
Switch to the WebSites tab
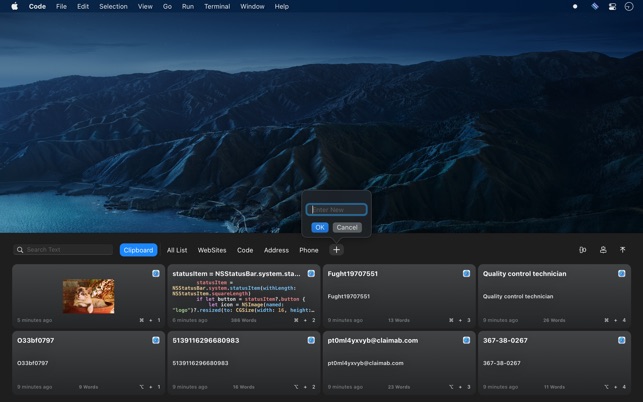click(x=212, y=250)
